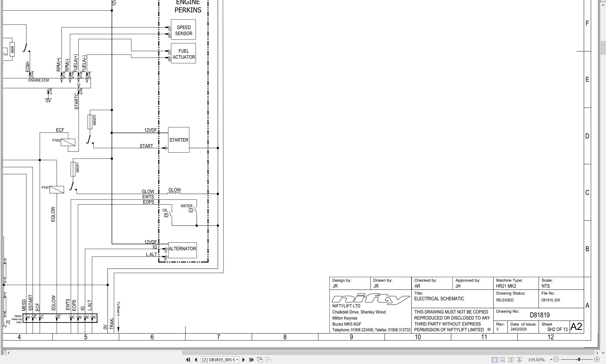Click the ALTERNATOR block in schematic
The width and height of the screenshot is (606, 364).
(x=182, y=250)
